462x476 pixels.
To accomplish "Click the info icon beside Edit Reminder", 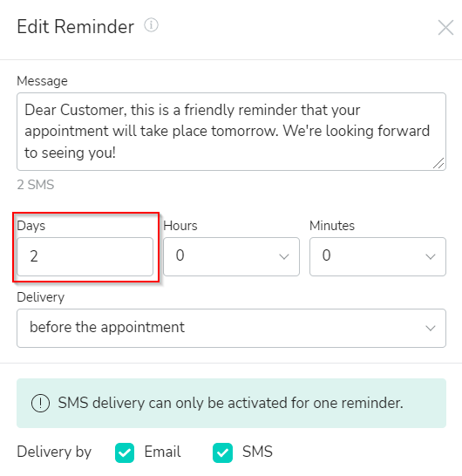I will pos(151,25).
